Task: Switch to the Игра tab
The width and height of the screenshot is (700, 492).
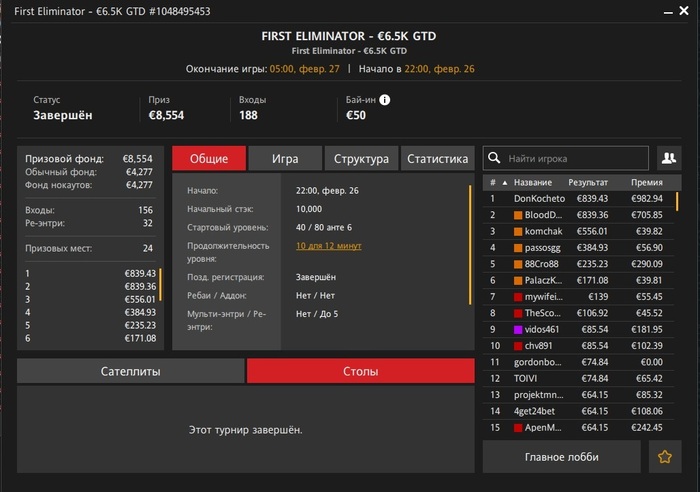Action: click(285, 158)
